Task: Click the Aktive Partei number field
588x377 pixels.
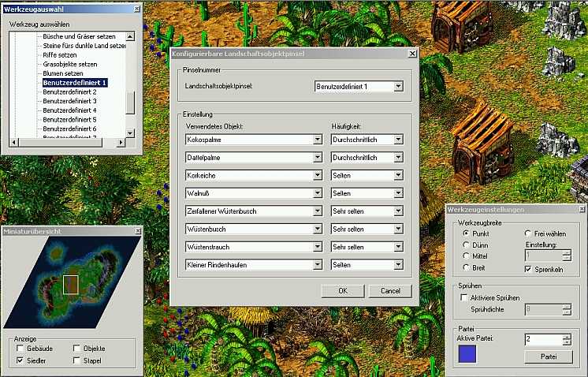Action: [543, 339]
